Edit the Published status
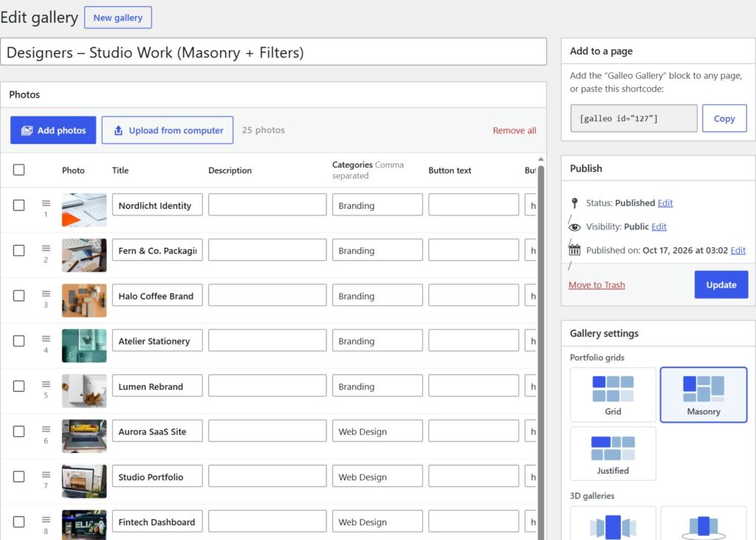This screenshot has height=540, width=756. (x=665, y=203)
